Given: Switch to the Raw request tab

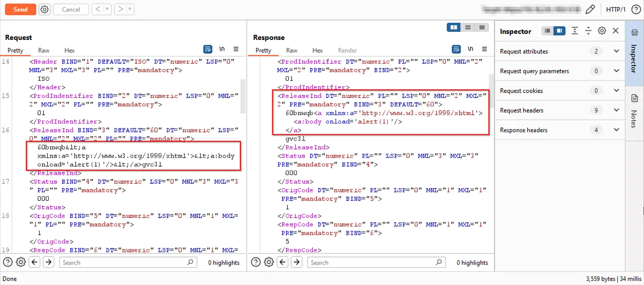Looking at the screenshot, I should pyautogui.click(x=44, y=50).
